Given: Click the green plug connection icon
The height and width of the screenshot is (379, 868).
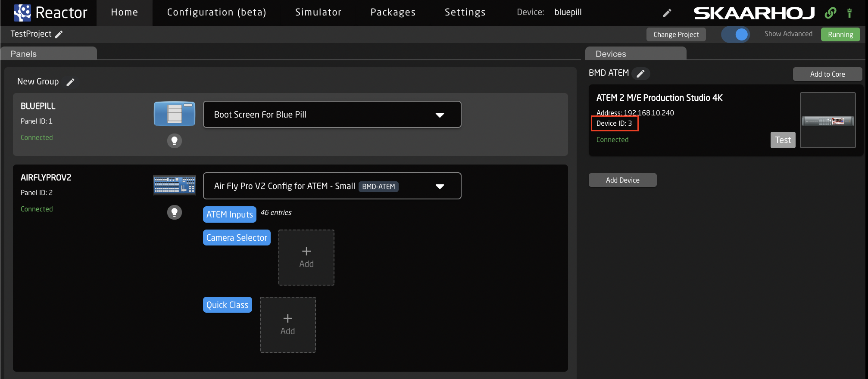Looking at the screenshot, I should pos(849,13).
